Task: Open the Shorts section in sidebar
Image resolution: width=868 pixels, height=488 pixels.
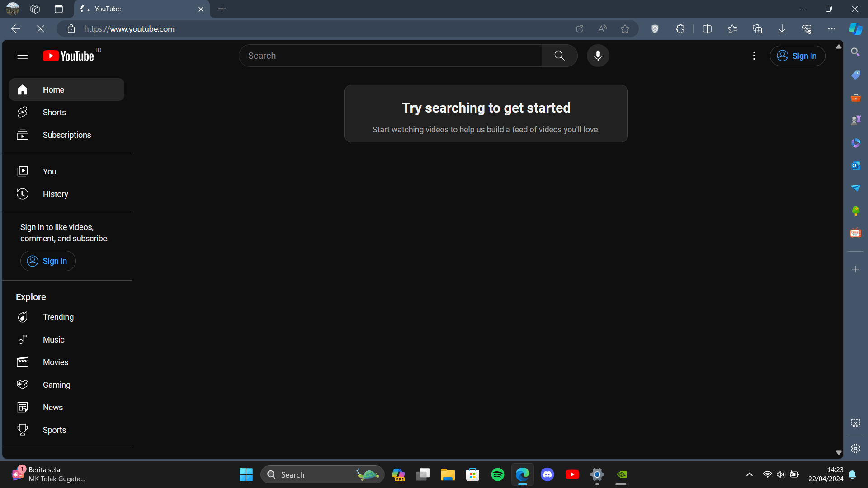Action: point(54,113)
